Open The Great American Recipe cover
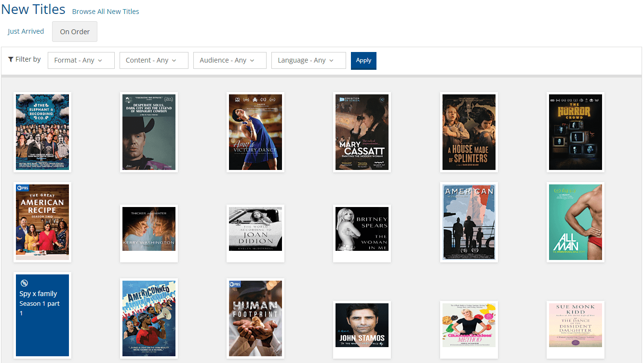The image size is (644, 363). coord(42,222)
